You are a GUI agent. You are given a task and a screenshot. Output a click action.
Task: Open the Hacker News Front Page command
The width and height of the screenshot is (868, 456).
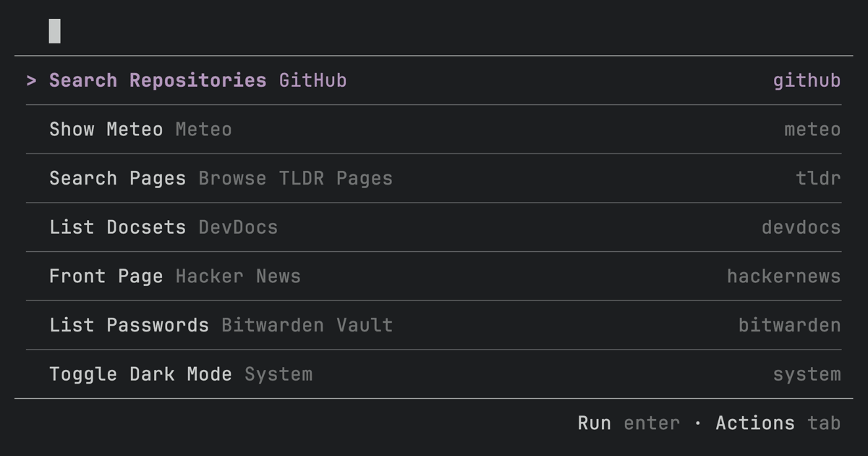(x=105, y=276)
